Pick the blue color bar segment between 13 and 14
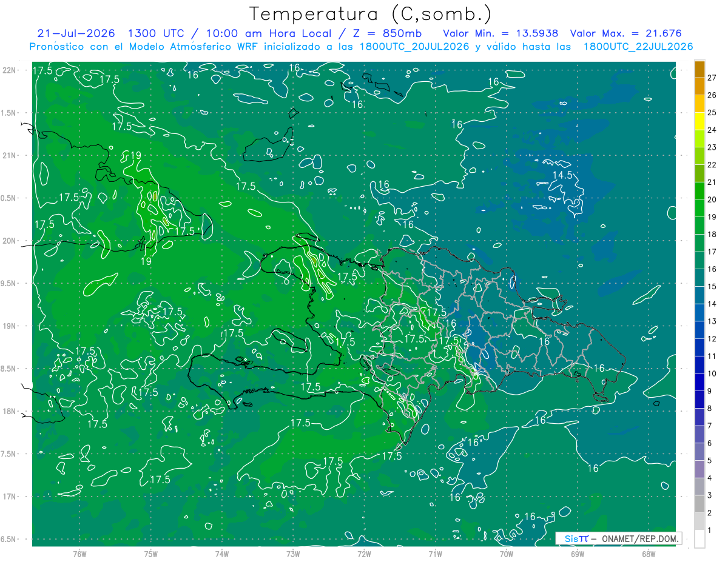728x562 pixels. click(x=699, y=313)
